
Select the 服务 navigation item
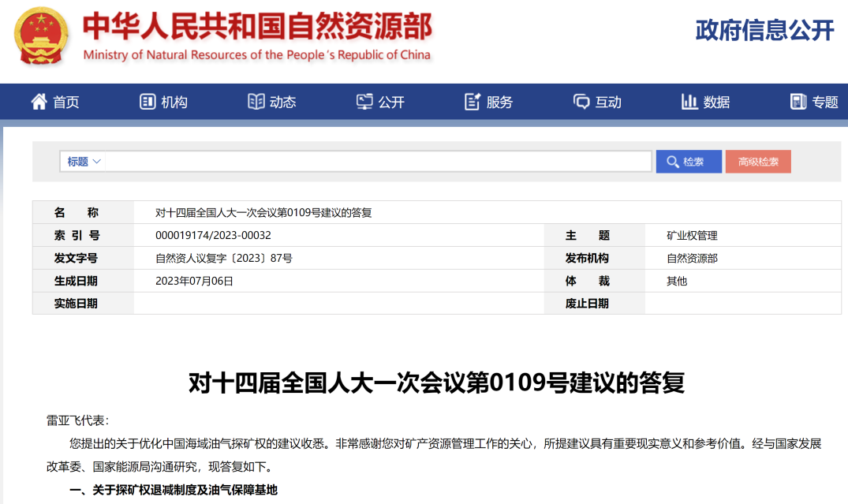[499, 103]
